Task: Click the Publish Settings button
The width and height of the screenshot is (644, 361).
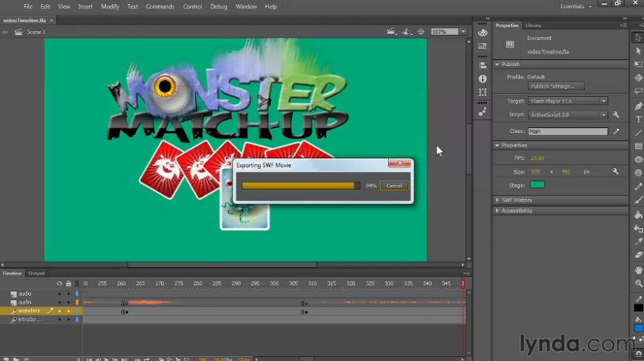Action: pos(556,86)
